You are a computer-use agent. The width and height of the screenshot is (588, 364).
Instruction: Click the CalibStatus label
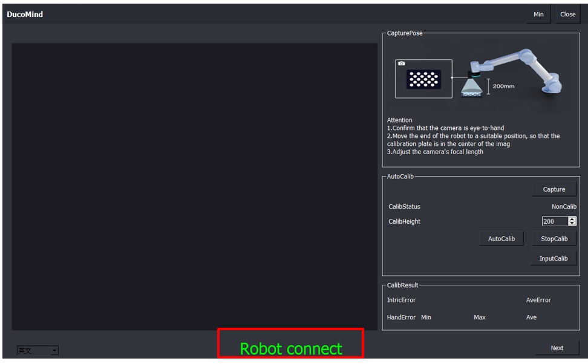click(404, 207)
